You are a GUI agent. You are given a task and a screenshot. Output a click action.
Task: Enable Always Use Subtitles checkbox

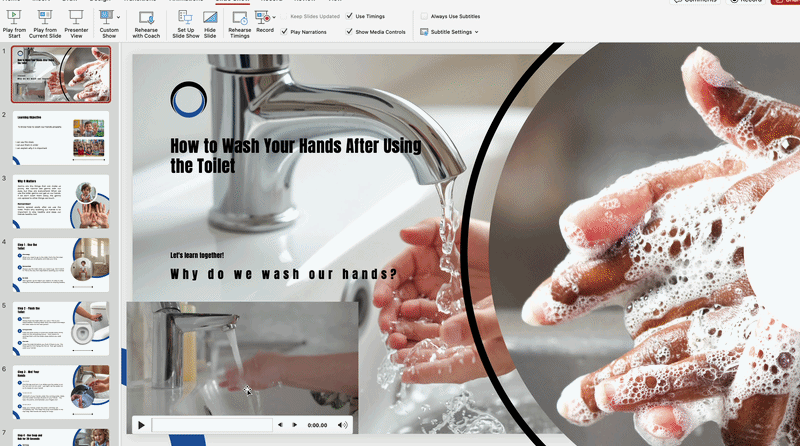(x=424, y=16)
